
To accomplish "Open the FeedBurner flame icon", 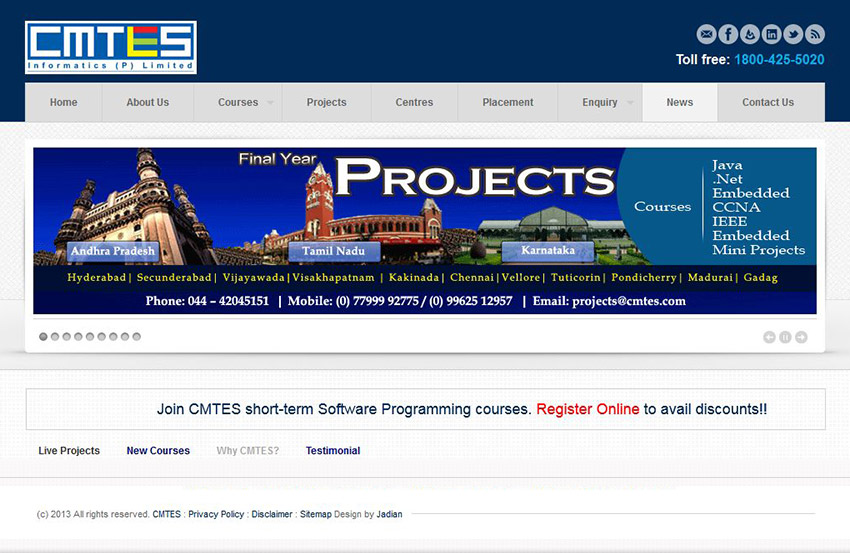I will click(750, 34).
